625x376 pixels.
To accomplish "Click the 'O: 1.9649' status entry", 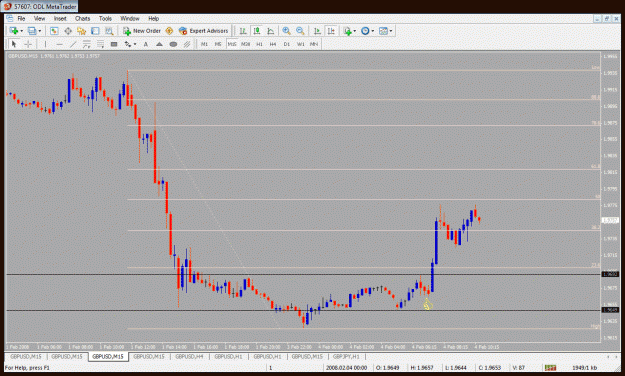I will 387,368.
